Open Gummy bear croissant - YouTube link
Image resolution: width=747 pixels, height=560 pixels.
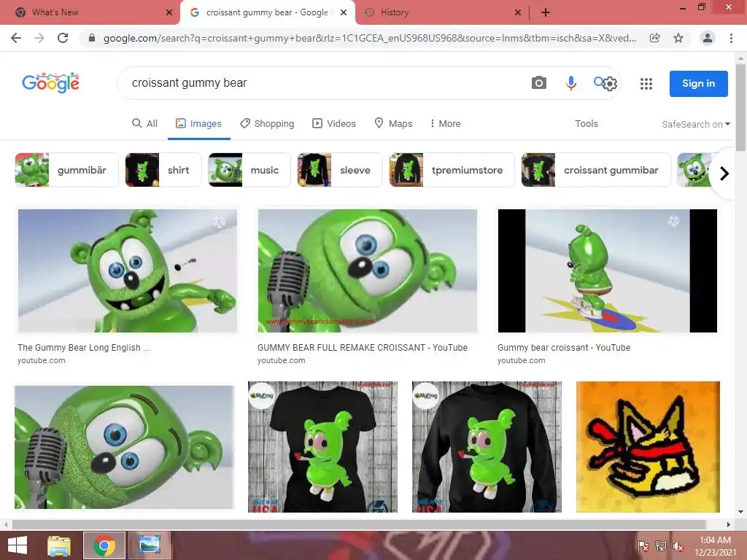564,348
